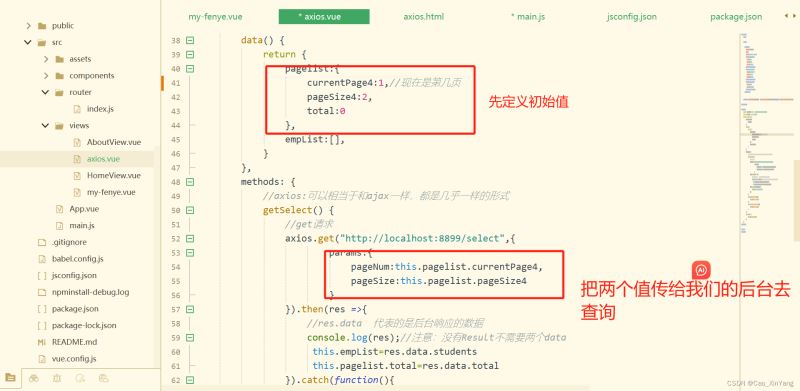Collapse the router folder chevron
This screenshot has height=391, width=800.
pyautogui.click(x=45, y=92)
